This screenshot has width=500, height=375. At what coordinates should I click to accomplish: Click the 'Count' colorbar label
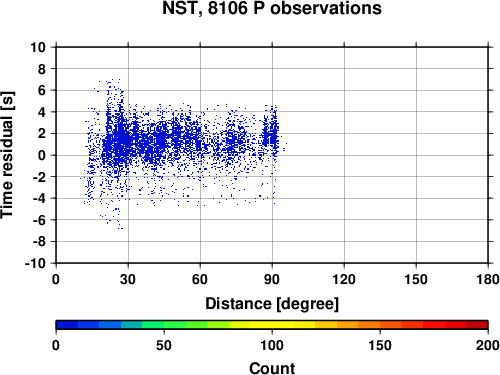(x=272, y=368)
